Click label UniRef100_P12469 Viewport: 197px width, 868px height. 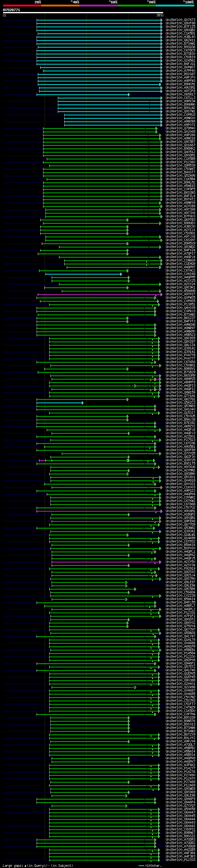(180, 786)
